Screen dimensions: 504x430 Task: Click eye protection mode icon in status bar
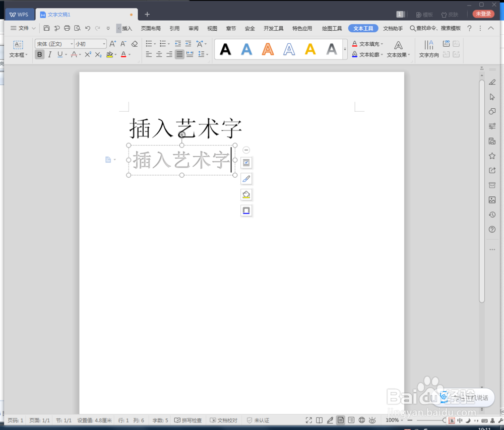pos(372,420)
